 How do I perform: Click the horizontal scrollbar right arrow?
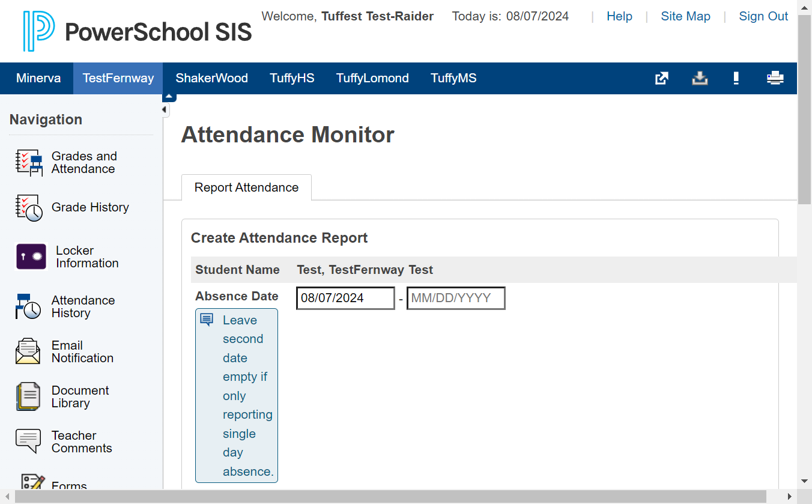coord(790,497)
